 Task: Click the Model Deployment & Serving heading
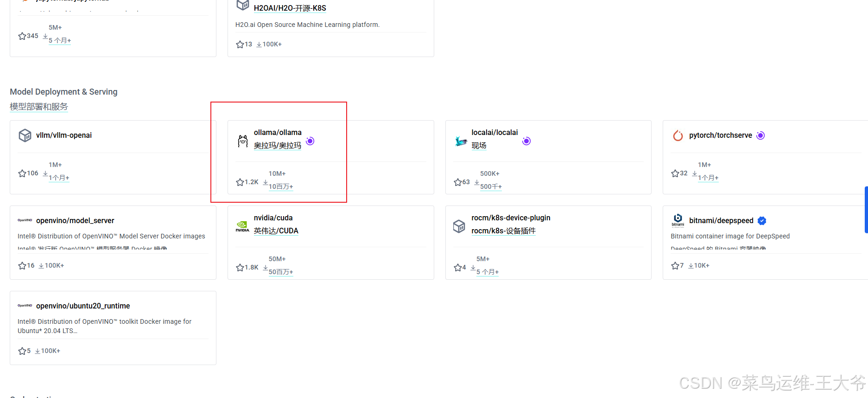(x=63, y=92)
